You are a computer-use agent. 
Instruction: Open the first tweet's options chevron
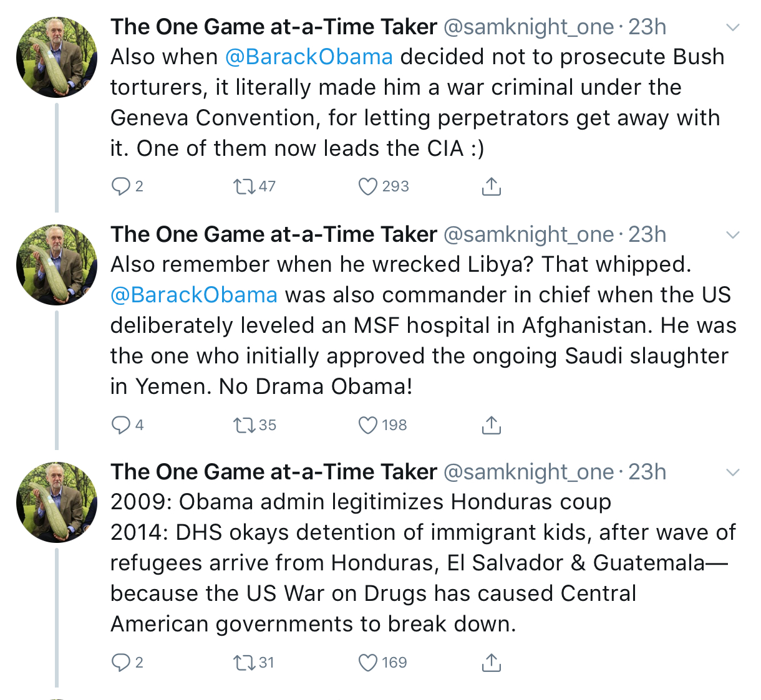[x=734, y=27]
